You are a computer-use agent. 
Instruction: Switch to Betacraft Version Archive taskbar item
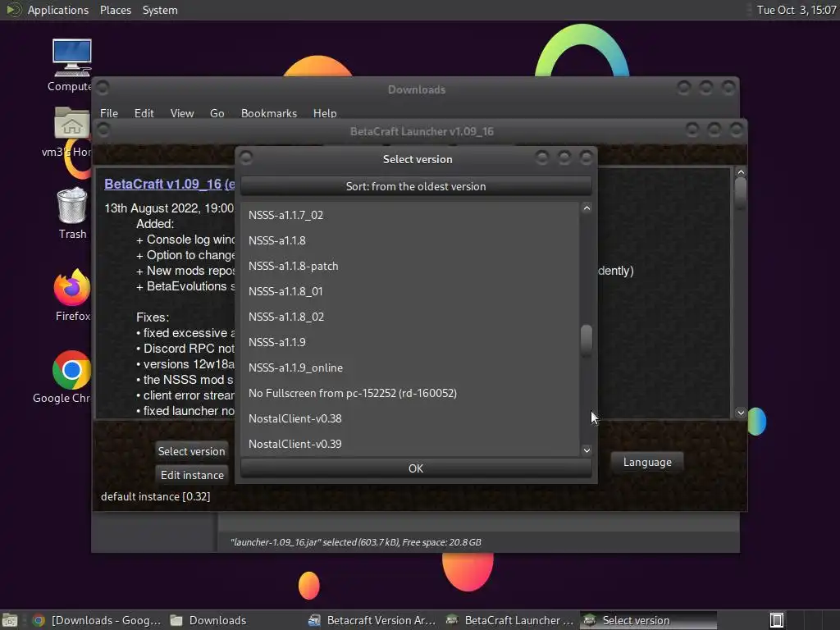(373, 620)
